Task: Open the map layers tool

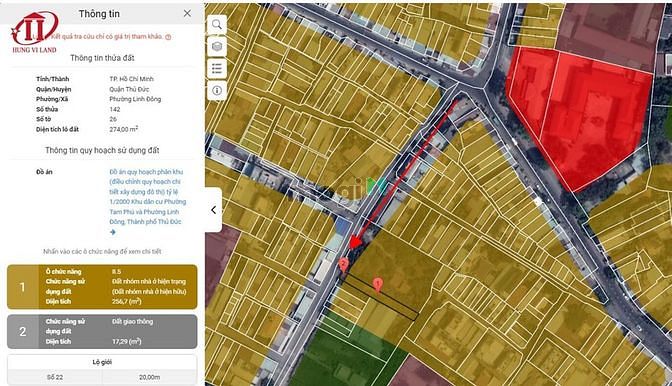Action: click(x=217, y=46)
